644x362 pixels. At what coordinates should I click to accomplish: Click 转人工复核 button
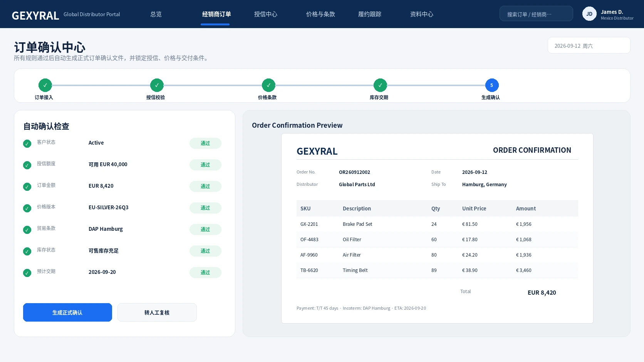pyautogui.click(x=157, y=312)
